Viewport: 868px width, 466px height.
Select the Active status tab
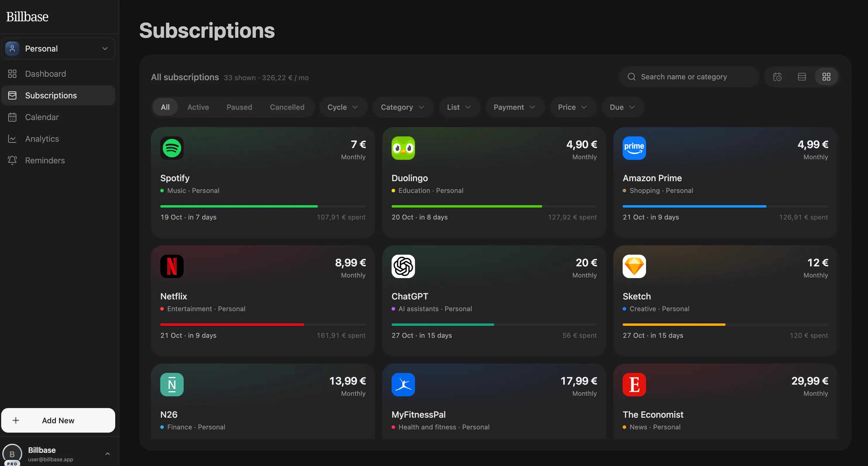click(x=198, y=107)
